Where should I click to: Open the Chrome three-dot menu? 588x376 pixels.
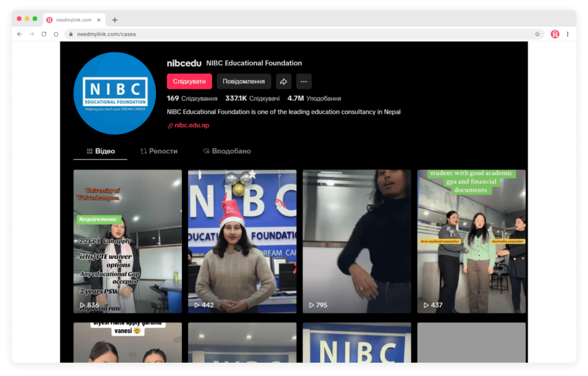point(568,34)
